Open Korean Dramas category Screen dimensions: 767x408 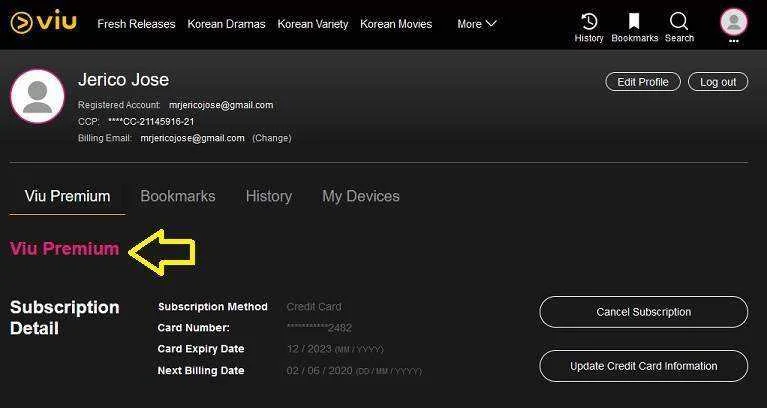226,24
